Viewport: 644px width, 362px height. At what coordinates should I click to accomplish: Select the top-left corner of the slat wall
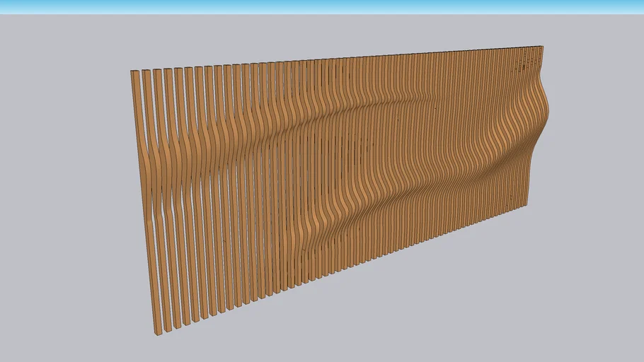click(134, 72)
